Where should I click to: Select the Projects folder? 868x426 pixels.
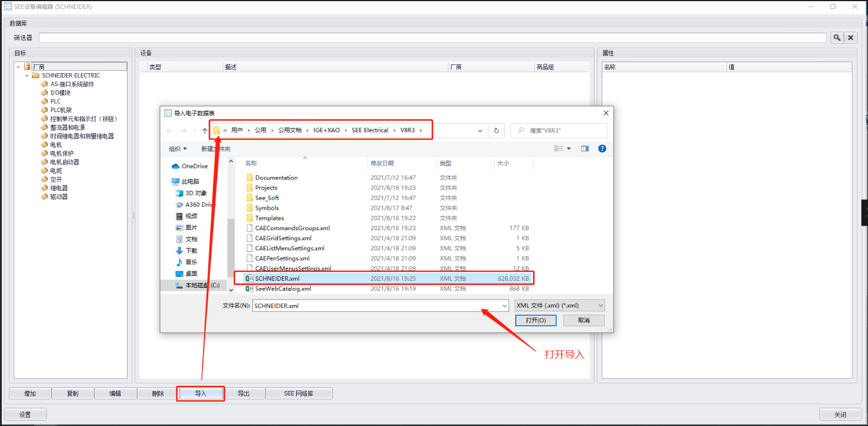pyautogui.click(x=266, y=187)
